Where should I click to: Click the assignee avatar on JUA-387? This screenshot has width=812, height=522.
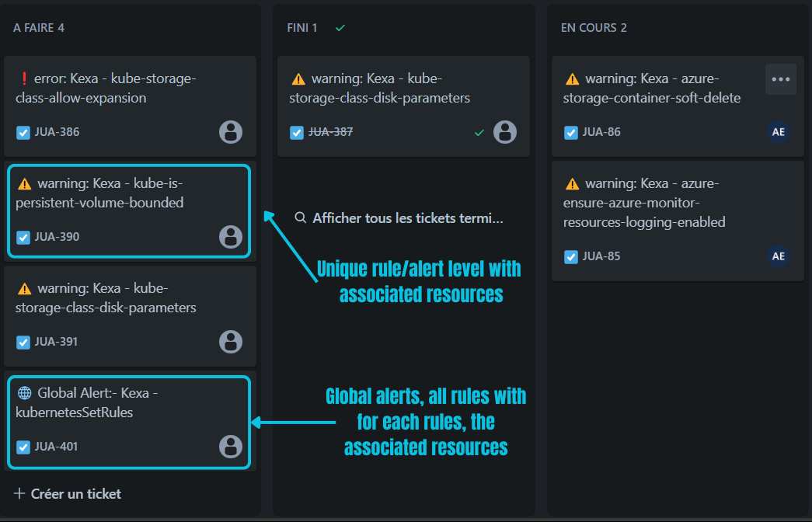click(x=505, y=132)
